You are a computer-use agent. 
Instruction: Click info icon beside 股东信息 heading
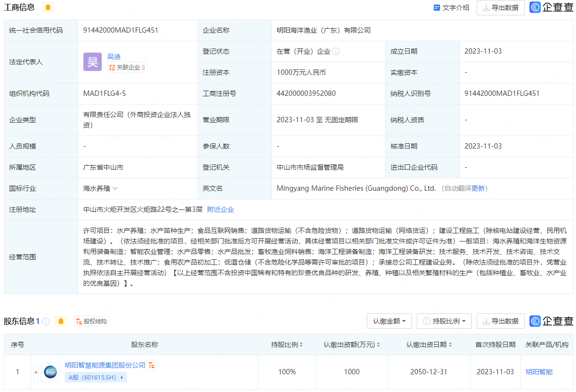click(46, 321)
